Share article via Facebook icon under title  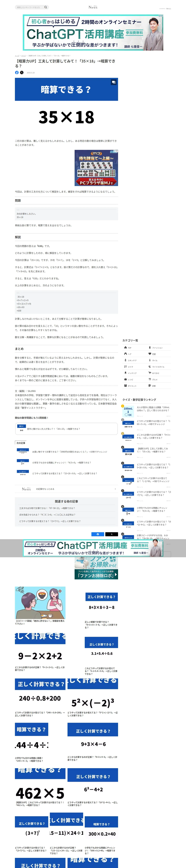tap(17, 72)
